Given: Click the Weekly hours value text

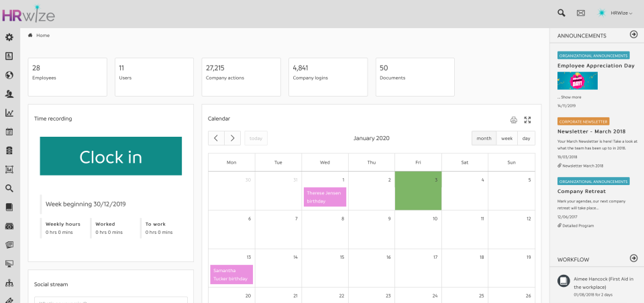Looking at the screenshot, I should tap(59, 233).
